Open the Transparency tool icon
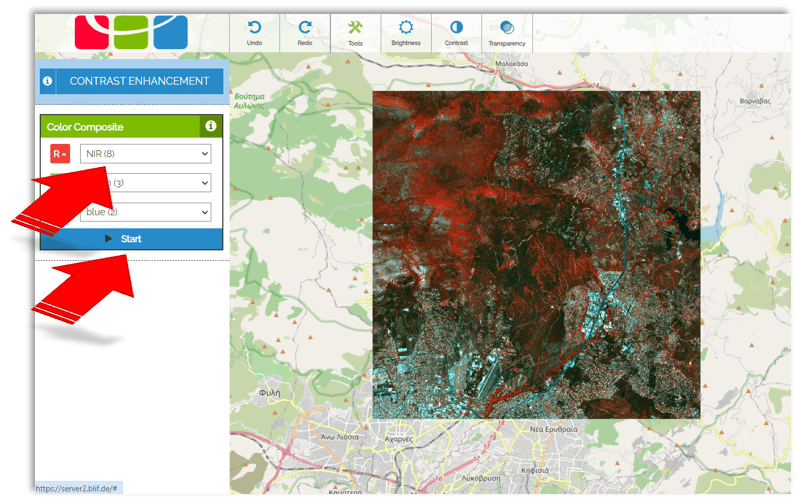The height and width of the screenshot is (499, 798). coord(507,28)
